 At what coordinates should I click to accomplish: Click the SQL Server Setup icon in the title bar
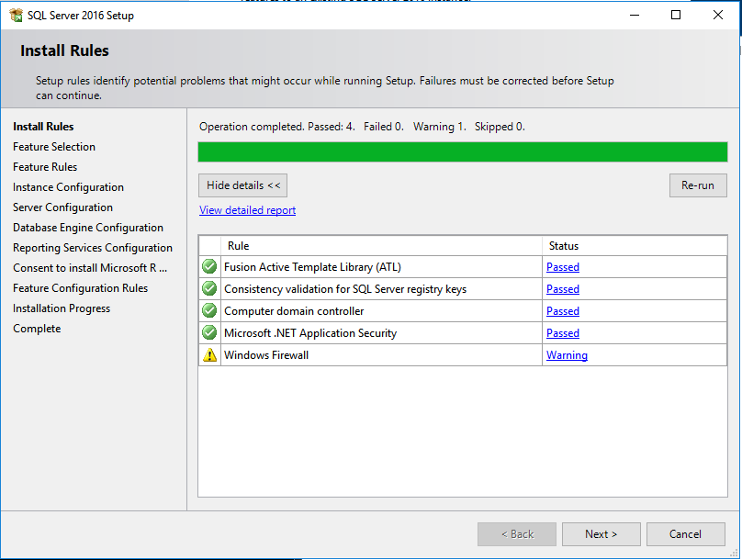click(x=15, y=15)
